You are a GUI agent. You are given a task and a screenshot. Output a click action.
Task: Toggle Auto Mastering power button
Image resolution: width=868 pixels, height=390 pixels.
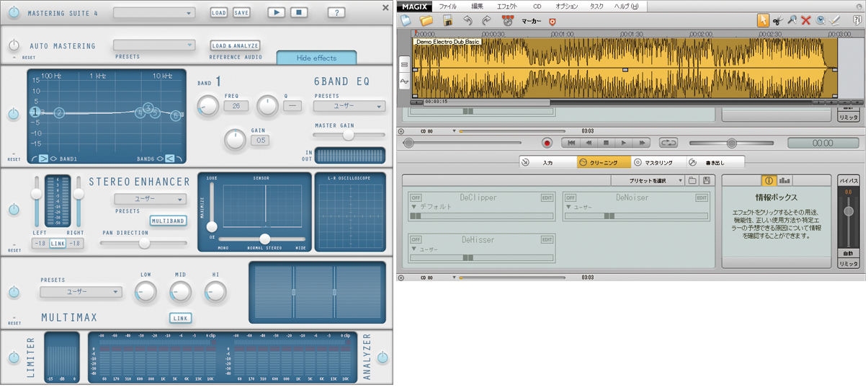coord(14,45)
